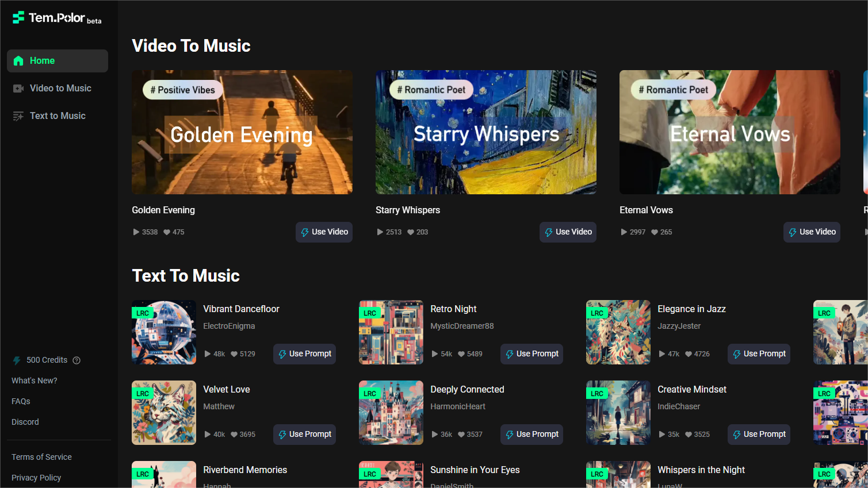Click the Romantic Poet tag on Starry Whispers

431,90
